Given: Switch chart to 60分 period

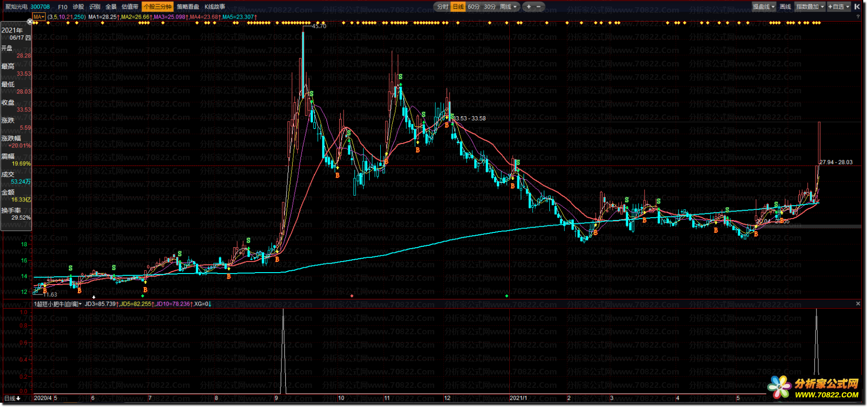Looking at the screenshot, I should [x=473, y=7].
